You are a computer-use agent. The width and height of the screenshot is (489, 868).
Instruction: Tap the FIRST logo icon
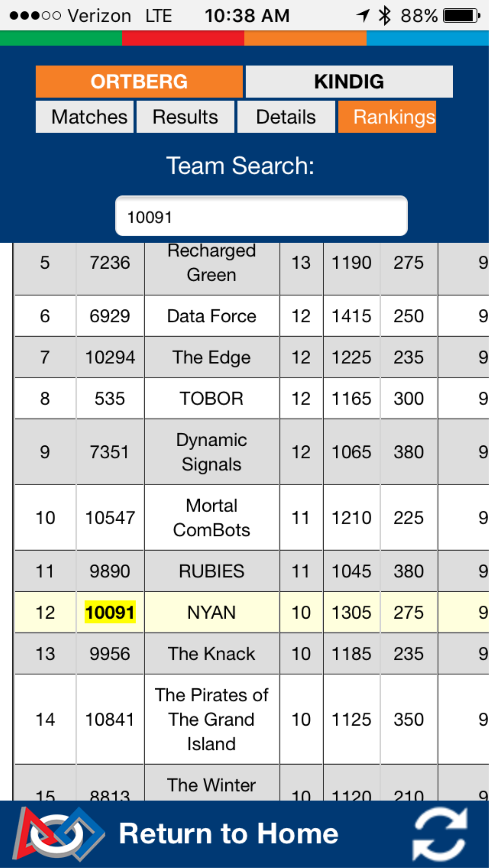click(x=58, y=833)
